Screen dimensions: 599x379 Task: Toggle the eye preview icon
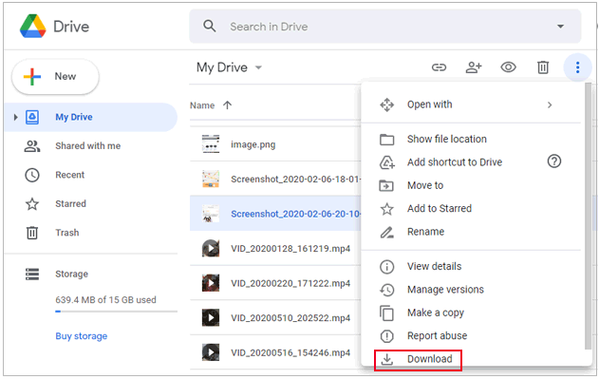click(x=508, y=68)
